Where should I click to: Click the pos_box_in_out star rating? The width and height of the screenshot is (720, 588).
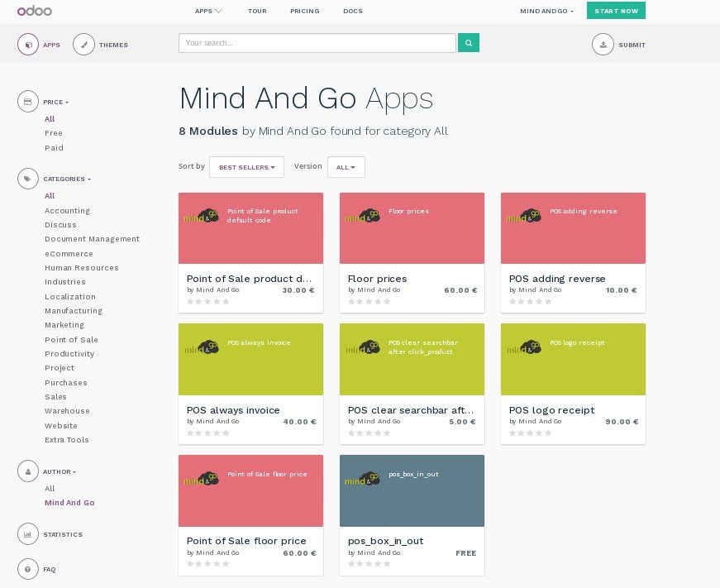coord(370,564)
